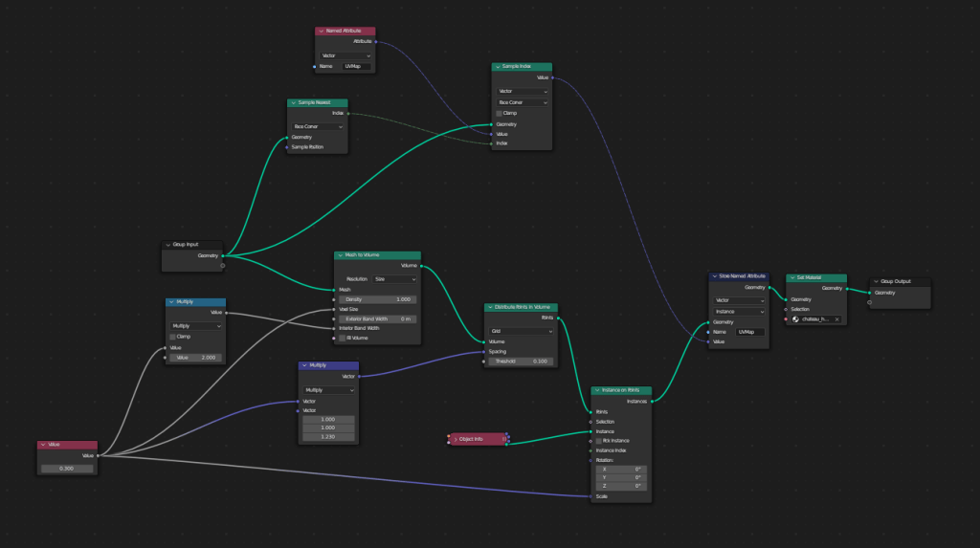The width and height of the screenshot is (980, 548).
Task: Enable Pick Instance checkbox
Action: pos(599,441)
